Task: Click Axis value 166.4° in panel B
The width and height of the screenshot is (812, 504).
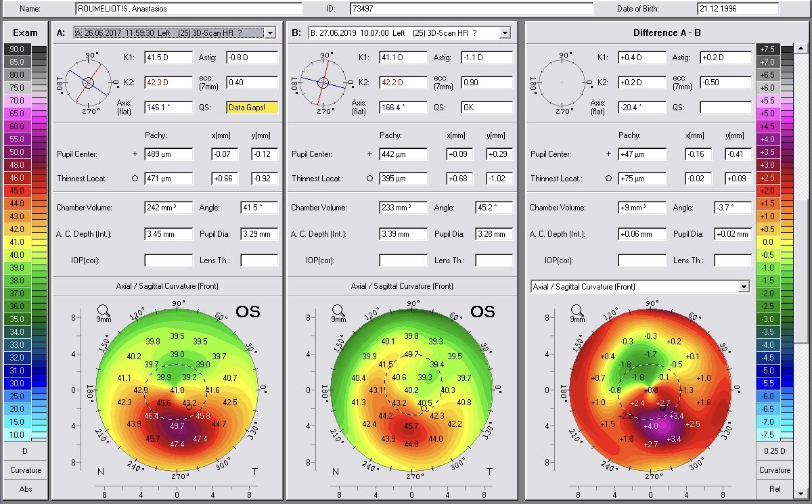Action: tap(403, 108)
